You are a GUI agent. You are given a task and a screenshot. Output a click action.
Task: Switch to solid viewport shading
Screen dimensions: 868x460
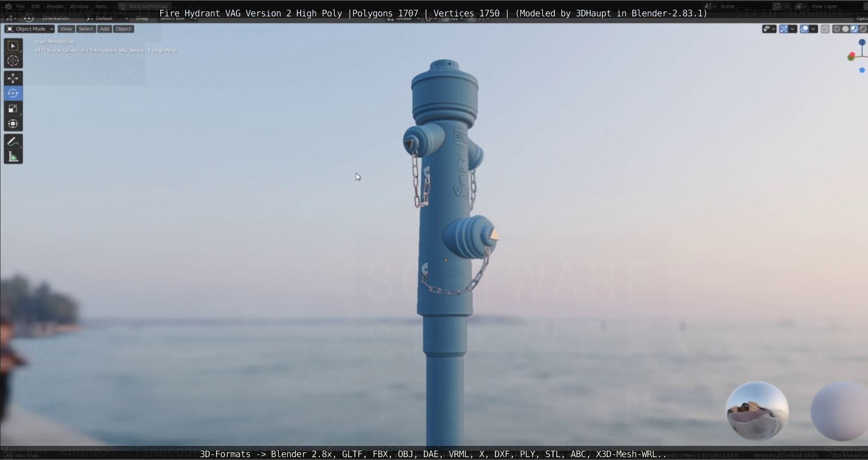tap(845, 29)
